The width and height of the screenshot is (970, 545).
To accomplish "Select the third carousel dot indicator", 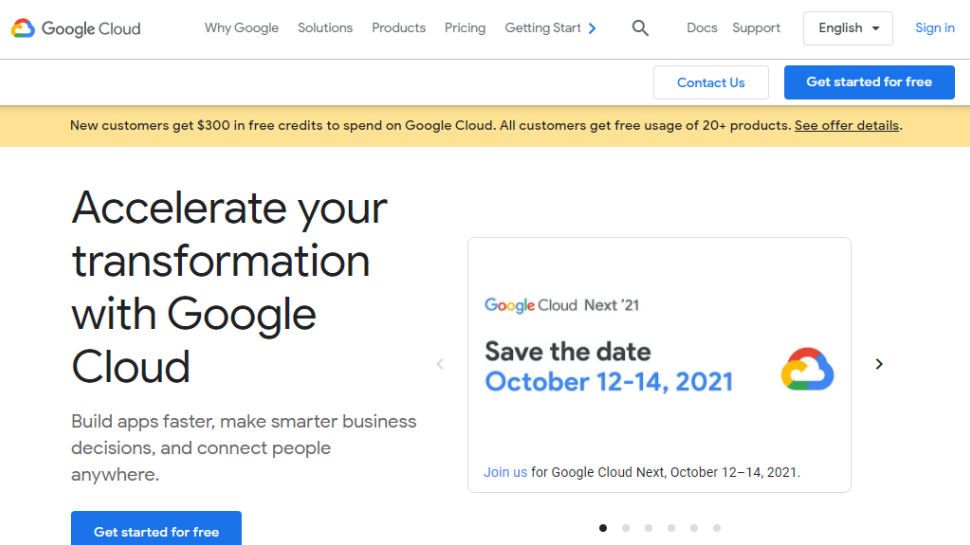I will [x=648, y=528].
